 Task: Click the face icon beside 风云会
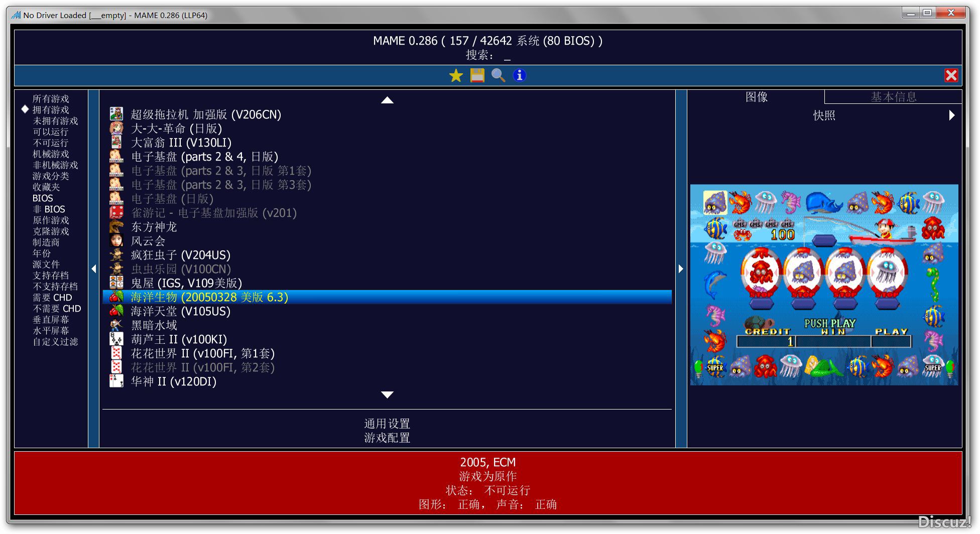(116, 241)
